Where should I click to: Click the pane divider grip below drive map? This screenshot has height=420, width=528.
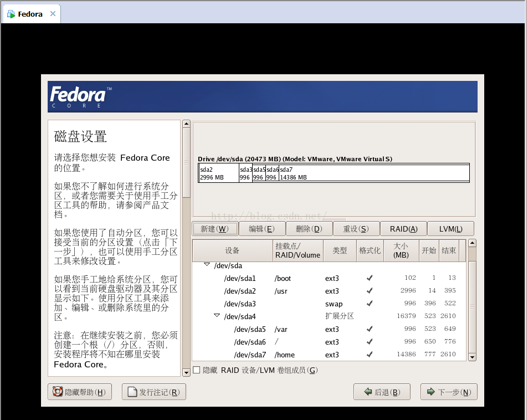pyautogui.click(x=334, y=219)
